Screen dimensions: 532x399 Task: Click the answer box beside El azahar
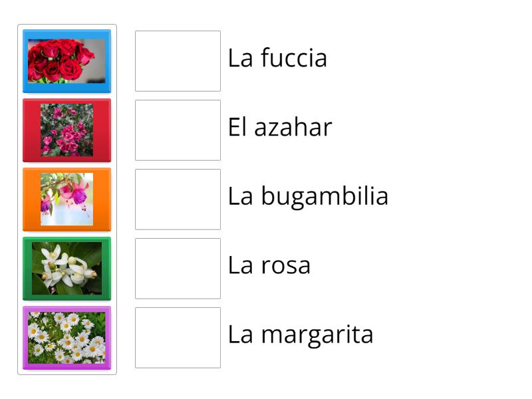coord(177,130)
